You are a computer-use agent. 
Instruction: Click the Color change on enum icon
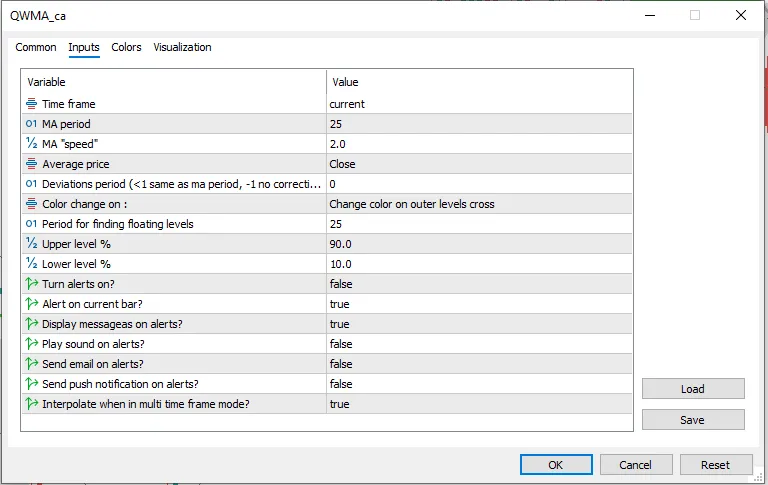31,204
